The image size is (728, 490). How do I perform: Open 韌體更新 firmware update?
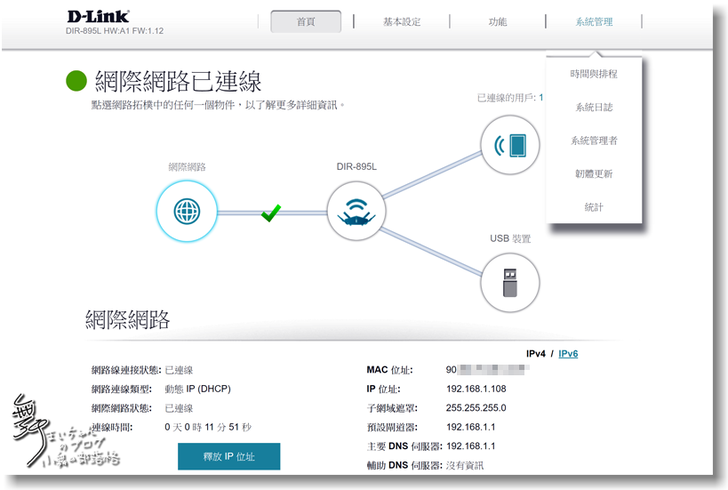point(594,174)
